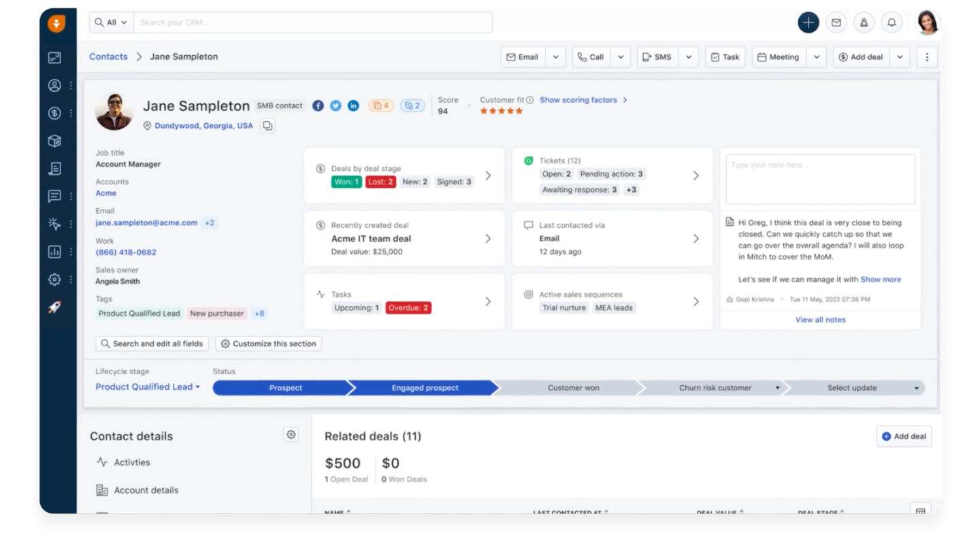Select the Engaged prospect status stage
The image size is (980, 551).
point(423,387)
